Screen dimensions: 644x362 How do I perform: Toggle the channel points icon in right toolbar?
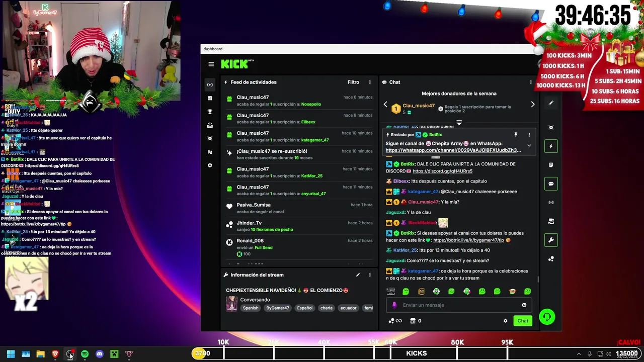coord(551,259)
